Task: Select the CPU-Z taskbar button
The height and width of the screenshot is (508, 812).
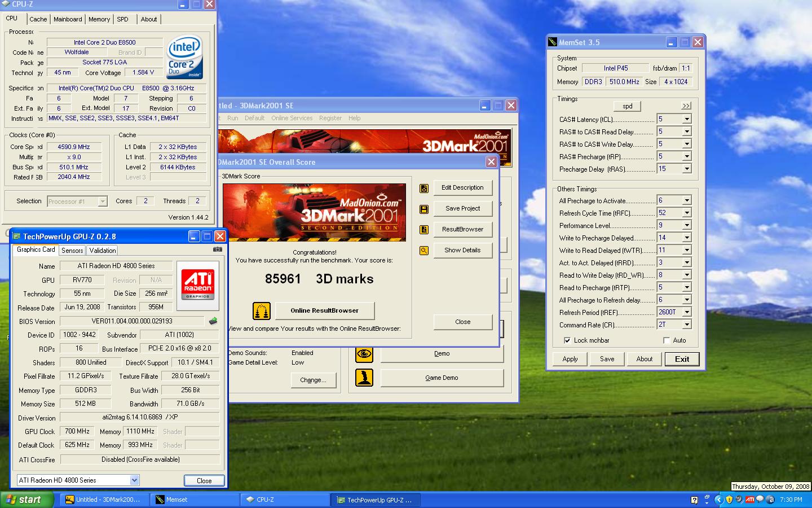Action: pyautogui.click(x=286, y=500)
